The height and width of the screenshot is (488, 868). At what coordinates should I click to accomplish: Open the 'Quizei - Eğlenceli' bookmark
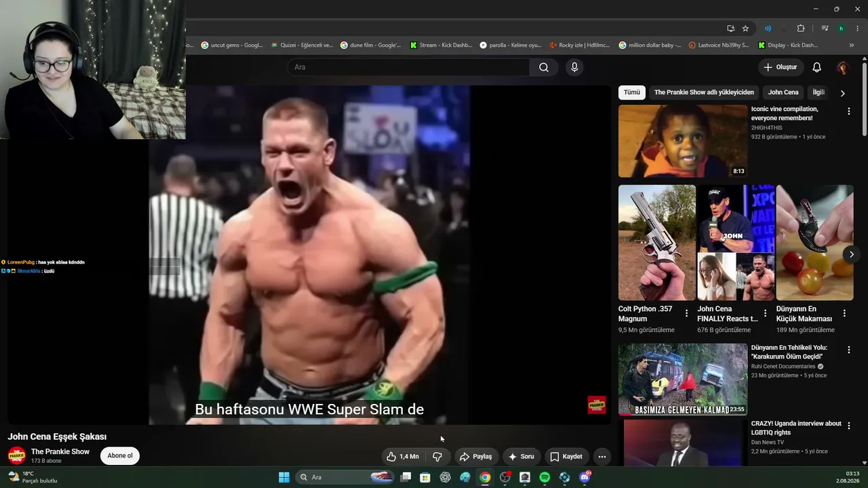pos(302,45)
